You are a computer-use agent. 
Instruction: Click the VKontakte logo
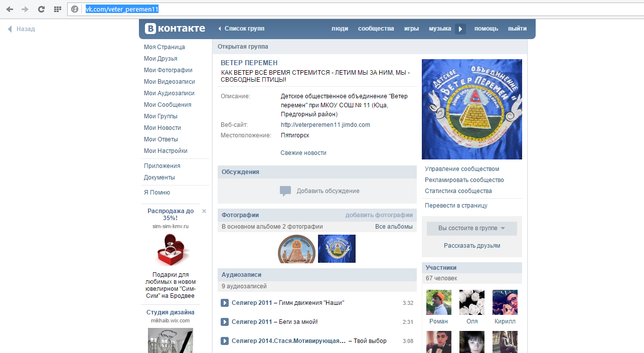coord(175,29)
